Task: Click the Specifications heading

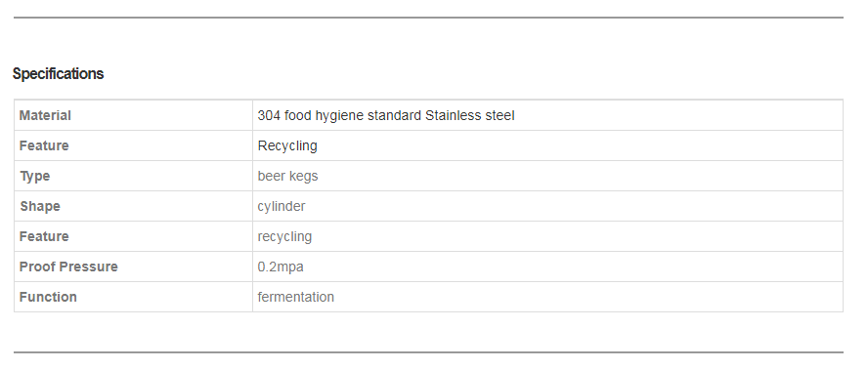Action: click(x=58, y=73)
